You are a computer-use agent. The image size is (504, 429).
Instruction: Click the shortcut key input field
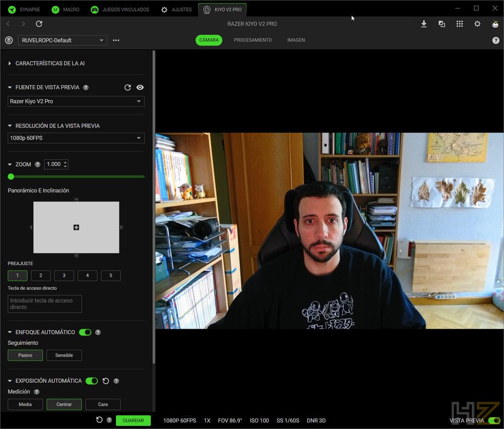coord(45,304)
